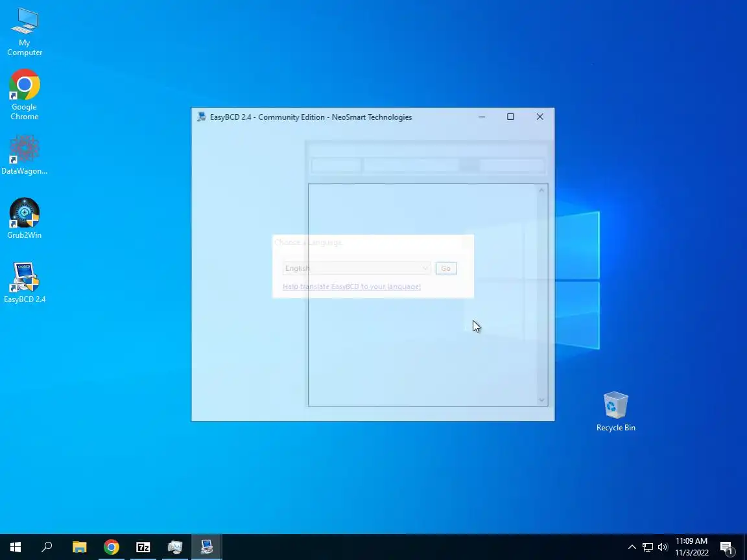Open the notification center icon
This screenshot has width=747, height=560.
726,548
